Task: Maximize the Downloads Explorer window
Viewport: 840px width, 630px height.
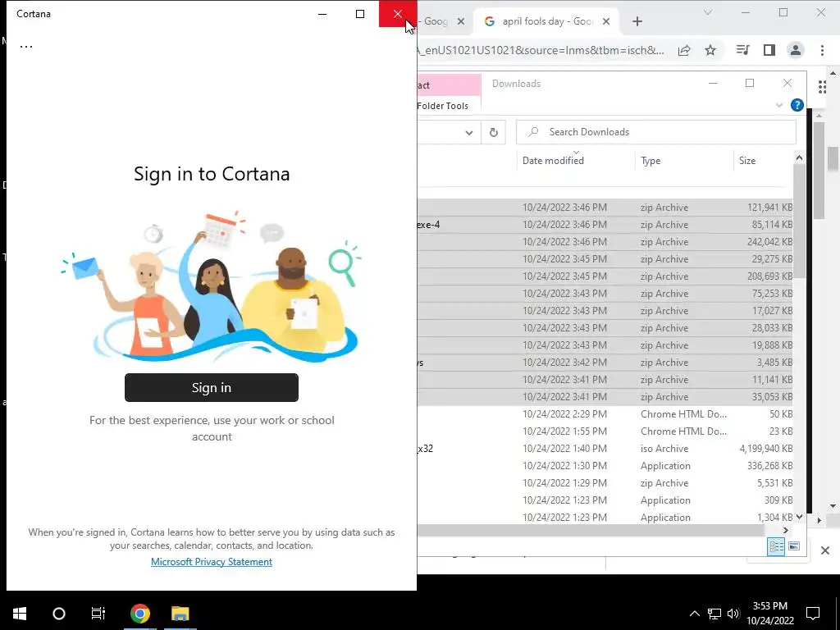Action: 750,83
